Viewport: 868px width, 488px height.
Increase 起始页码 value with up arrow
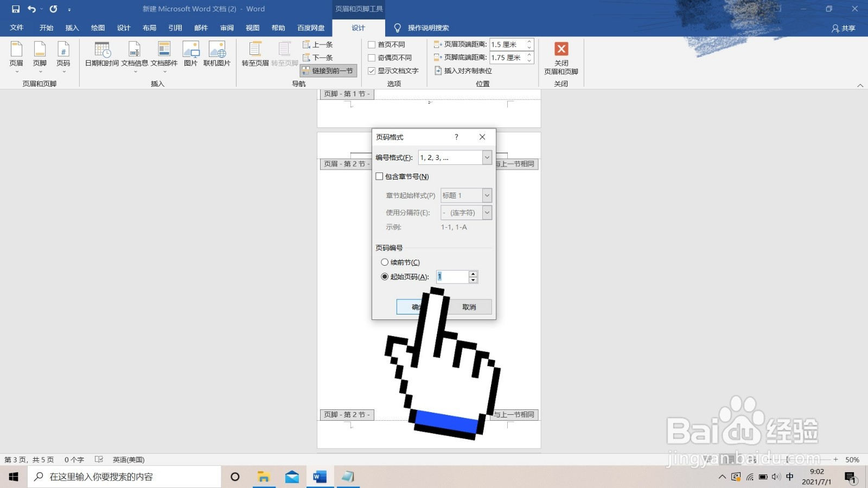(x=473, y=274)
